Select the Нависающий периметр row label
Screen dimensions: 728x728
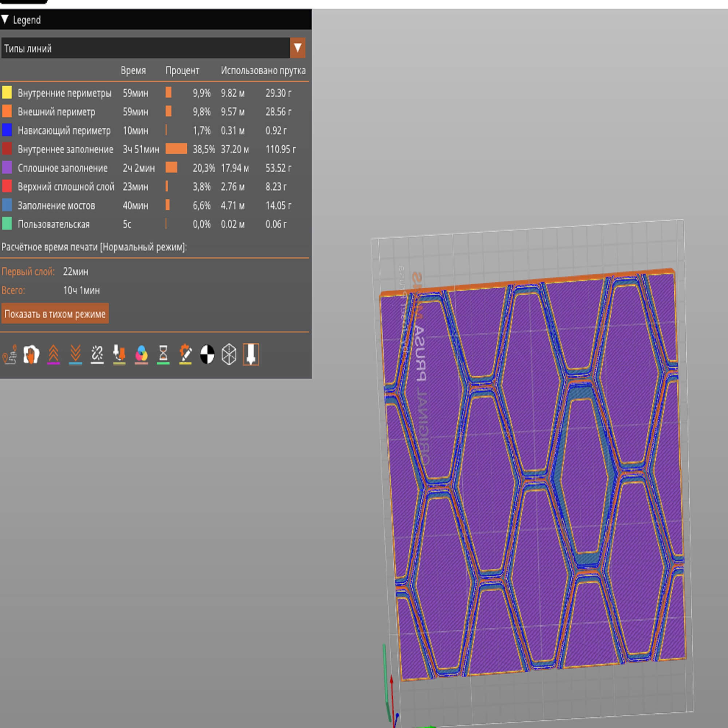coord(64,131)
